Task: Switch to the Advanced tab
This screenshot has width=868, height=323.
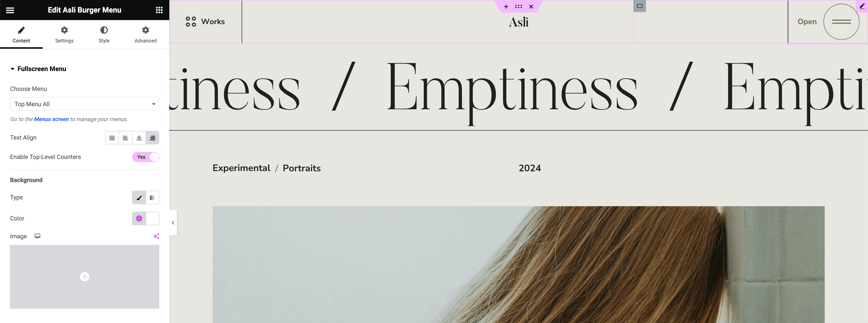Action: (x=146, y=34)
